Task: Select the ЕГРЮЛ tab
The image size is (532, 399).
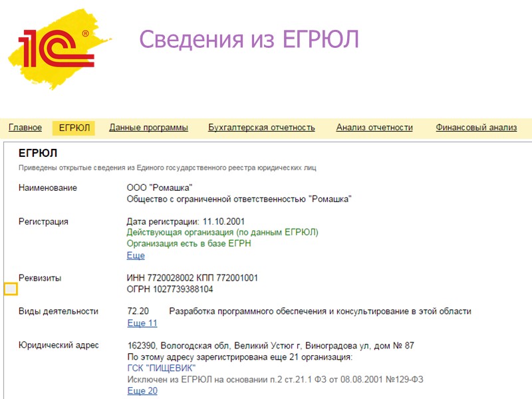Action: [74, 128]
